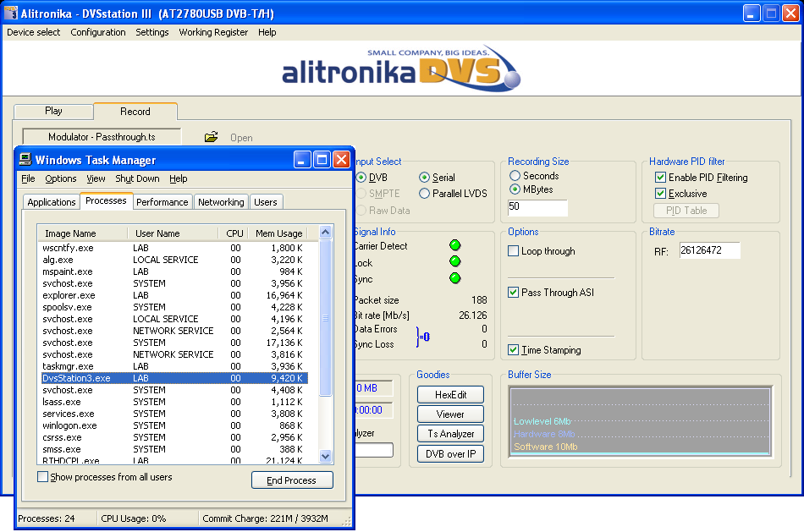Select the Serial radio button

[424, 178]
